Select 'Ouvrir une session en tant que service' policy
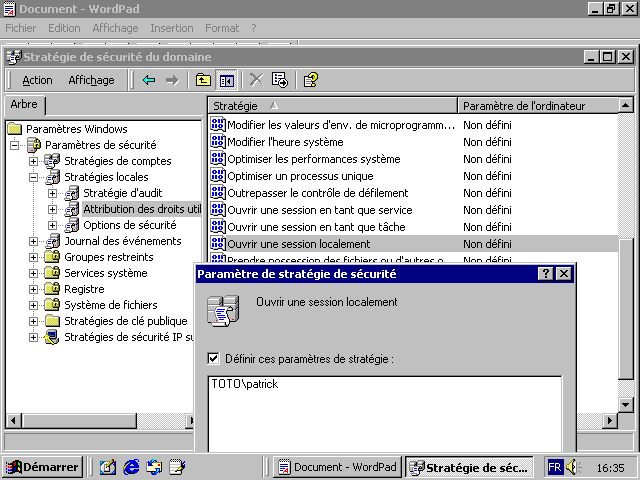640x480 pixels. [319, 210]
